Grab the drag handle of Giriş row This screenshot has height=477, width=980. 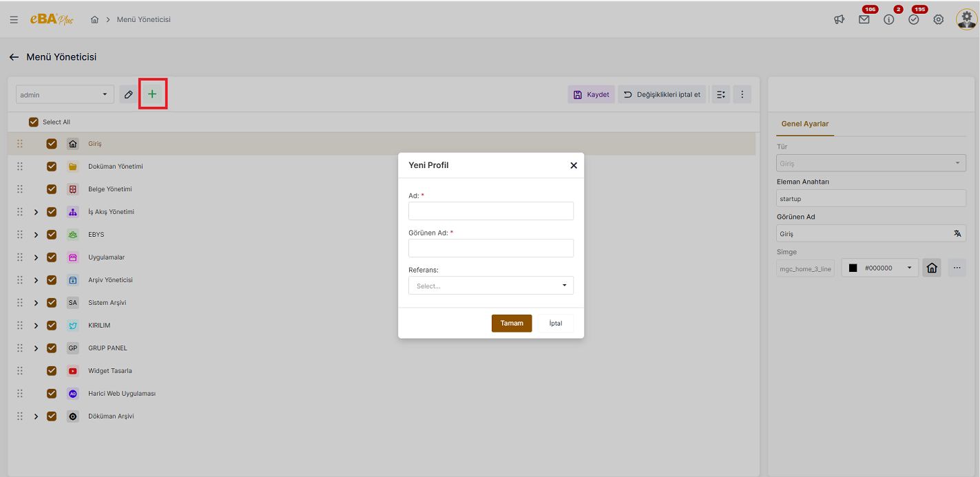(x=20, y=144)
